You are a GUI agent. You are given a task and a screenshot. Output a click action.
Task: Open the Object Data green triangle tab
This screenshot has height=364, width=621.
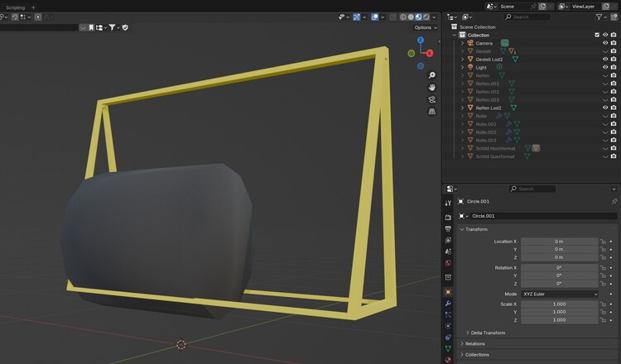pos(448,348)
